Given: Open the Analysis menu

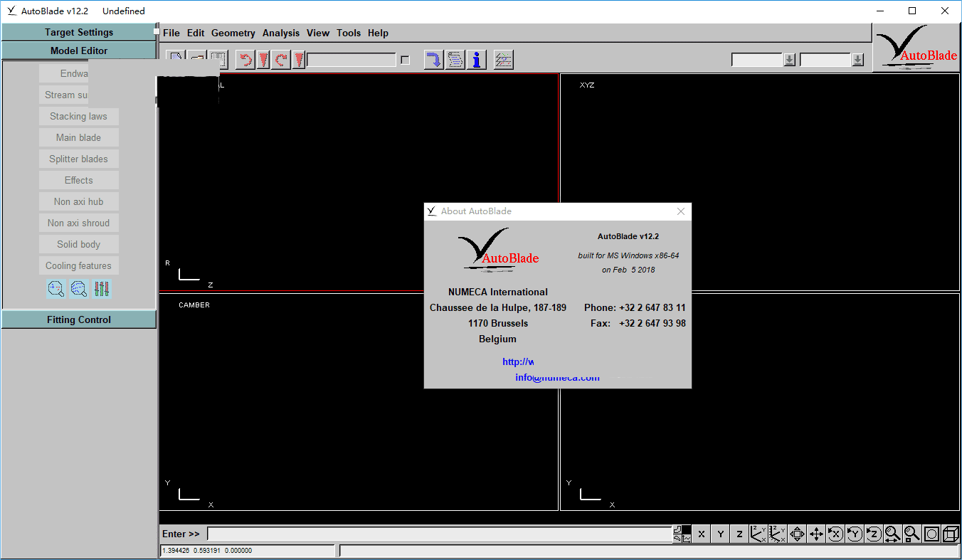Looking at the screenshot, I should [x=281, y=33].
